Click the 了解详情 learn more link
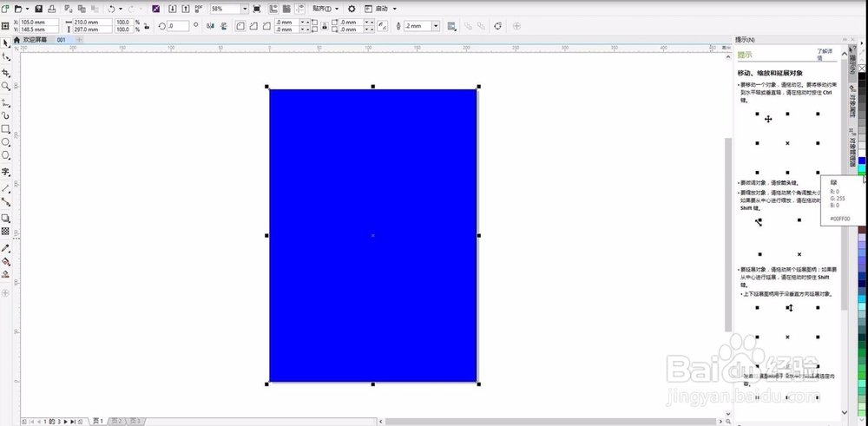The width and height of the screenshot is (868, 426). tap(825, 54)
